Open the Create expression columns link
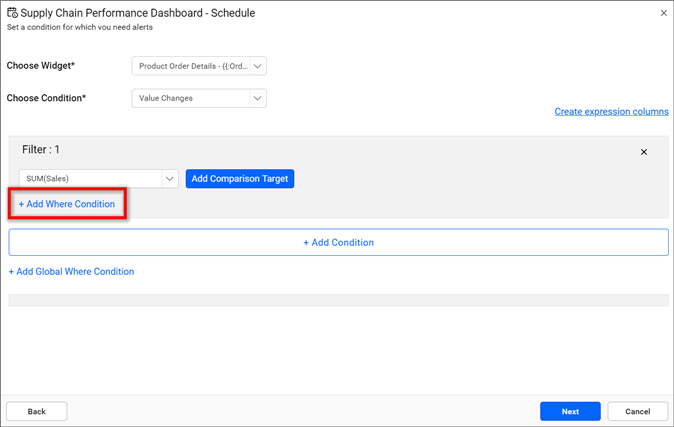The width and height of the screenshot is (674, 427). point(611,112)
